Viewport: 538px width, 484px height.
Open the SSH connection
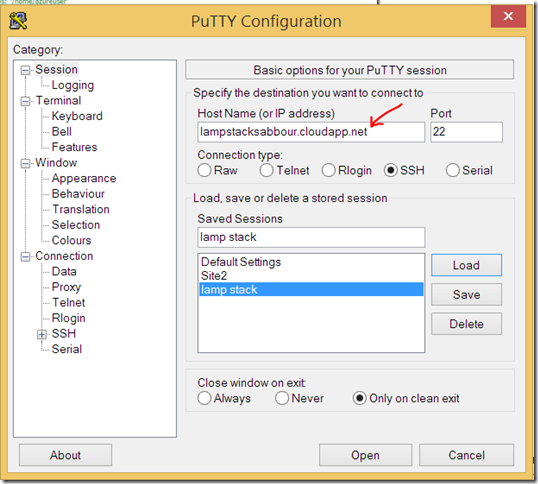[365, 455]
